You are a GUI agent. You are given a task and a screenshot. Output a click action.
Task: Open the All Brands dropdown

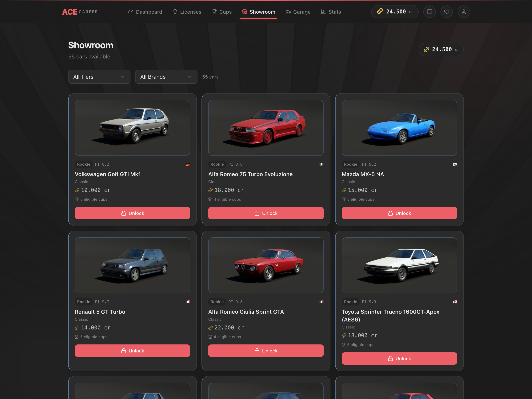166,77
